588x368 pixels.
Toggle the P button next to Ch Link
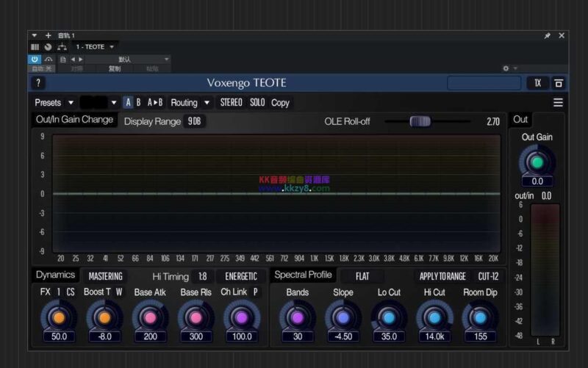[255, 292]
